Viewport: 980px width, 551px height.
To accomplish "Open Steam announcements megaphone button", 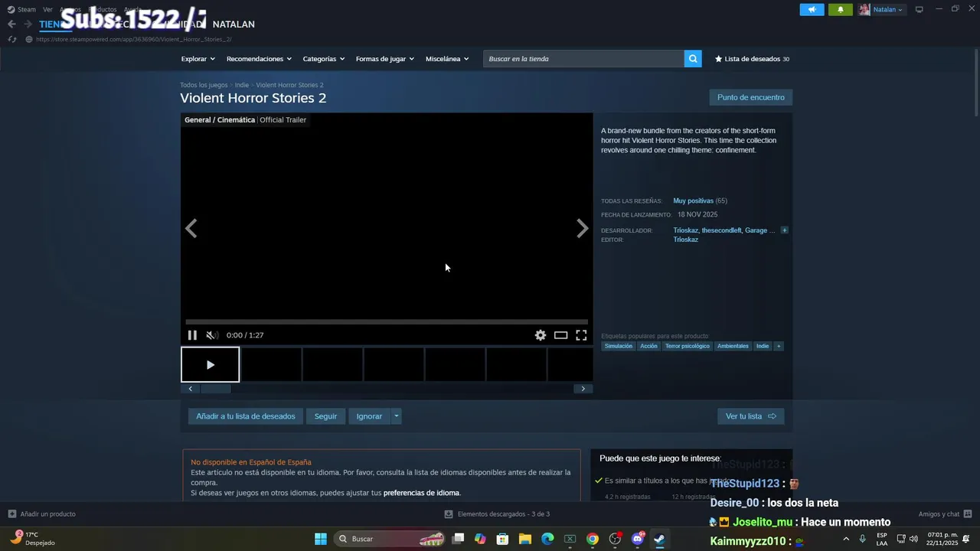I will (x=812, y=9).
